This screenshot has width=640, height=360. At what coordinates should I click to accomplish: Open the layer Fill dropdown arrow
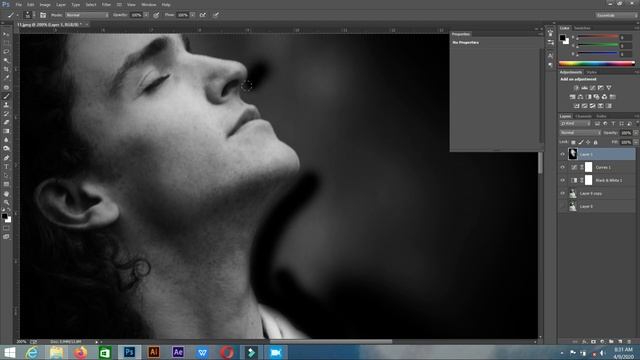pyautogui.click(x=636, y=142)
